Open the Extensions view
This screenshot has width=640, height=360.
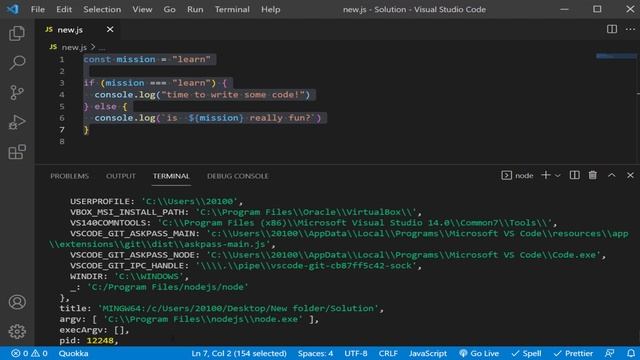[17, 152]
